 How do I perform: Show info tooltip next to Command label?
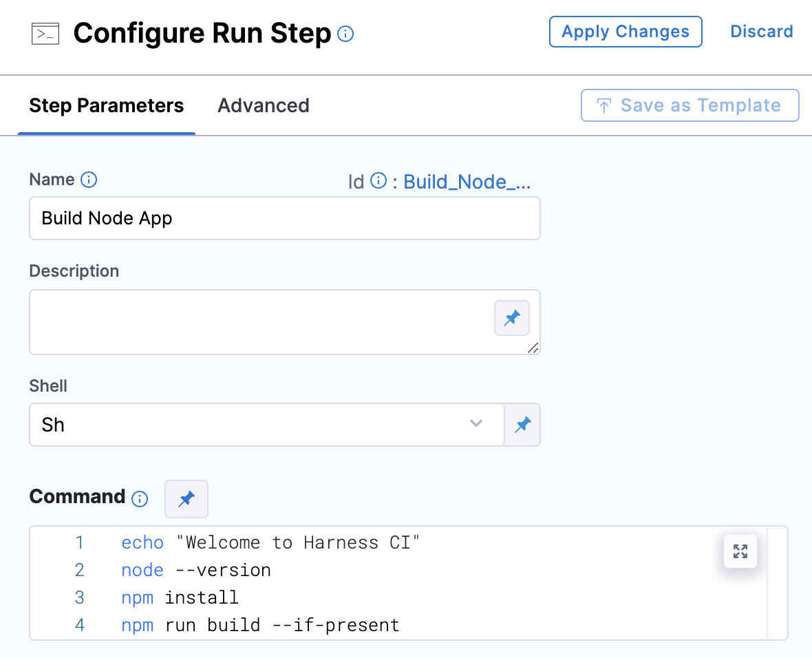pyautogui.click(x=140, y=499)
